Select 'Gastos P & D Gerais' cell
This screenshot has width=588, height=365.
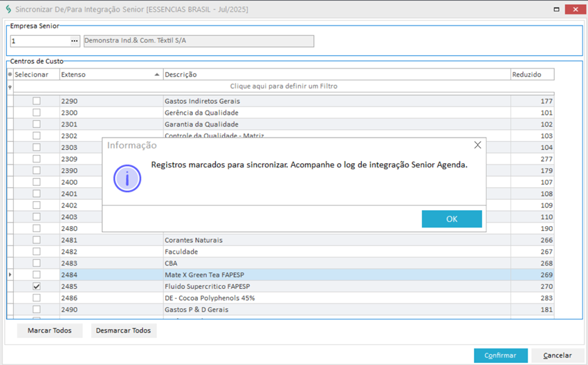point(337,310)
